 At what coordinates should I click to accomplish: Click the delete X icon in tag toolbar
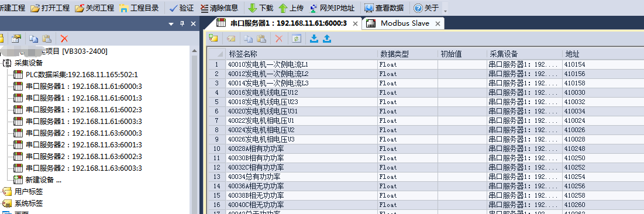tap(279, 39)
